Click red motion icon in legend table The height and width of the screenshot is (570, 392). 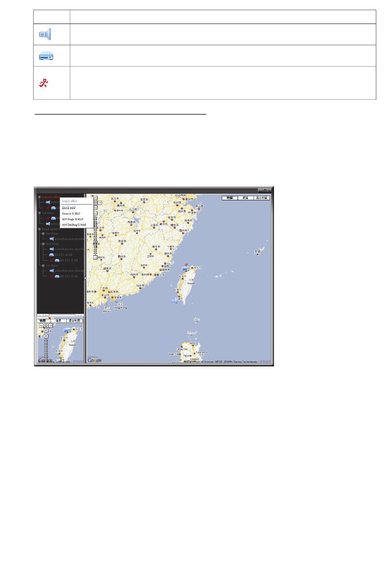tap(44, 83)
